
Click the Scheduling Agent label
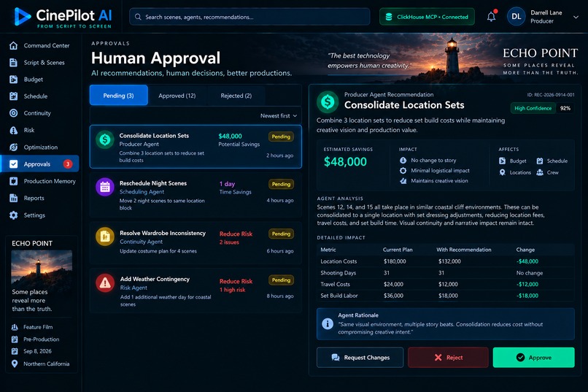[142, 192]
